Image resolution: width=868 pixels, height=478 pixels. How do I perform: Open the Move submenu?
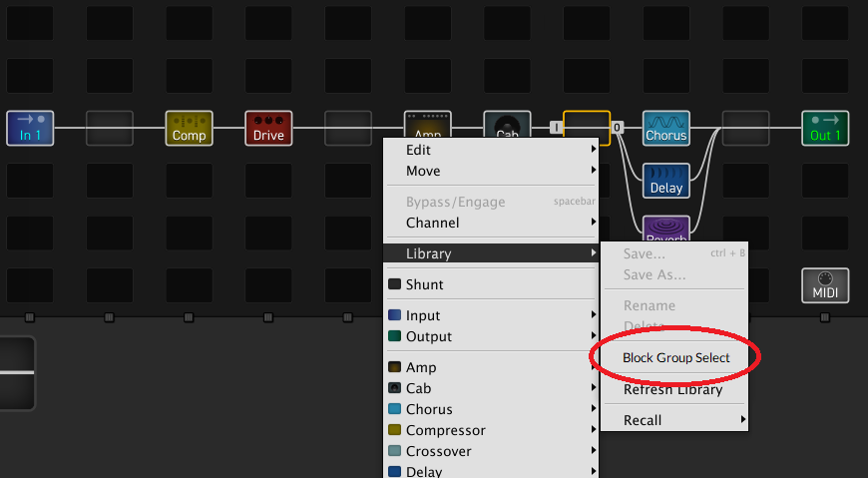tap(491, 171)
